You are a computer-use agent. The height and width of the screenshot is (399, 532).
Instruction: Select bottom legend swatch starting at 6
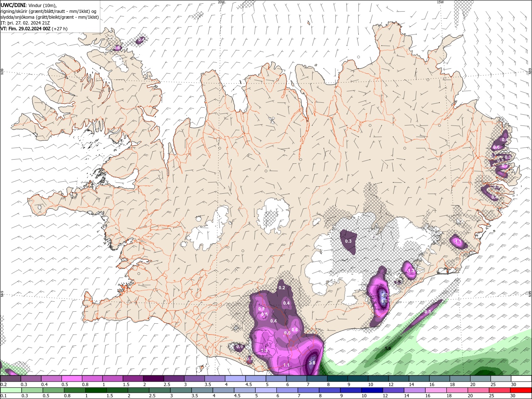287,390
